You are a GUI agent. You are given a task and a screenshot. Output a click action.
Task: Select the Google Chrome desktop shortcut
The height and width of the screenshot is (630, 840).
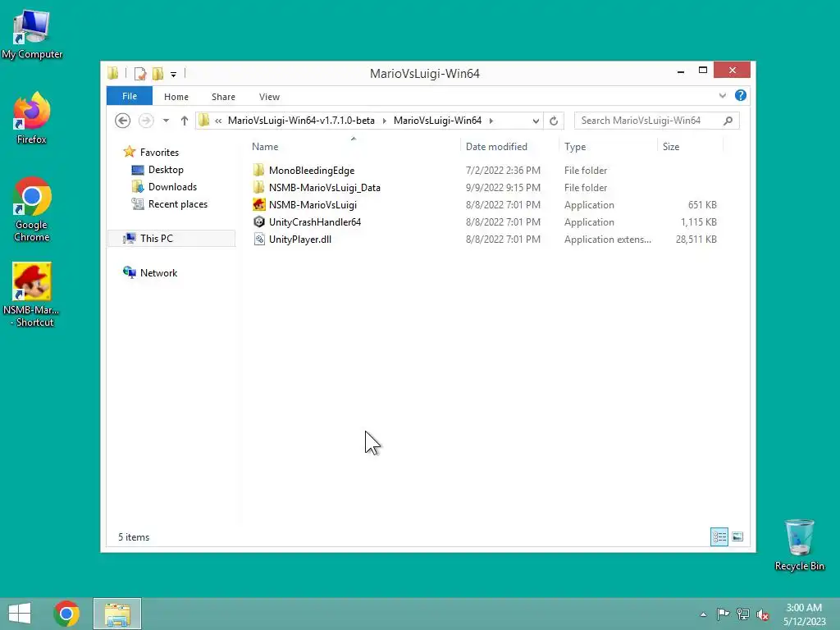click(32, 209)
